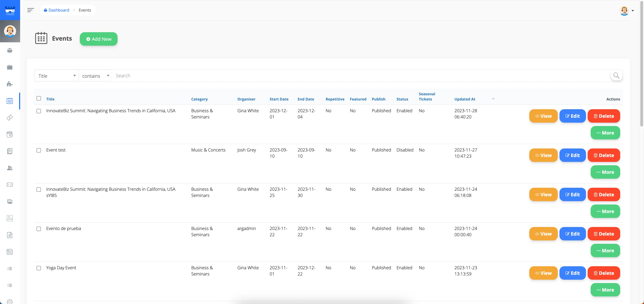Open the ship-shaped dashboard sidebar icon
This screenshot has width=644, height=304.
[10, 50]
